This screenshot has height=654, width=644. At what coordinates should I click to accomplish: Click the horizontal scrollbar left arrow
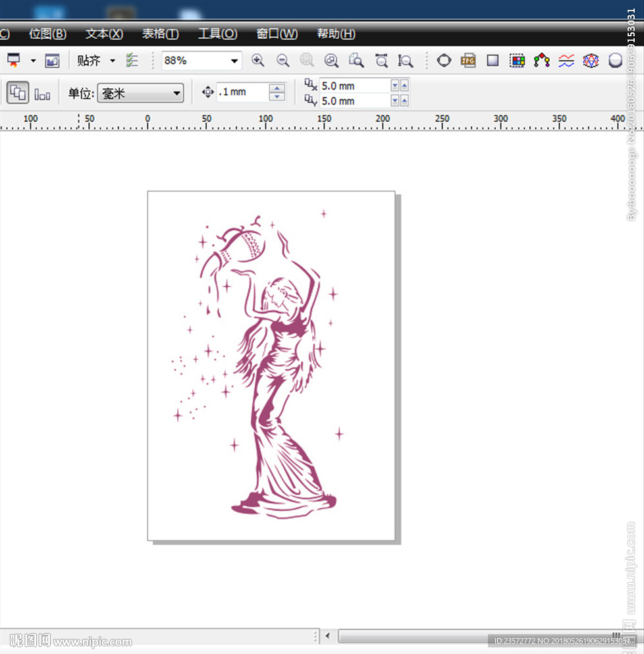(328, 636)
